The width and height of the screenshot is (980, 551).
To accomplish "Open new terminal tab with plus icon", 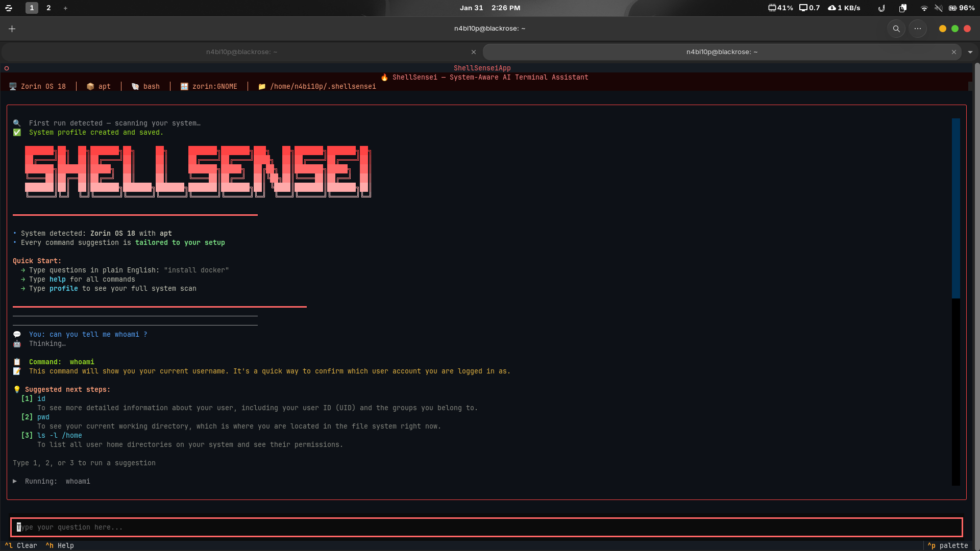I will pos(12,29).
